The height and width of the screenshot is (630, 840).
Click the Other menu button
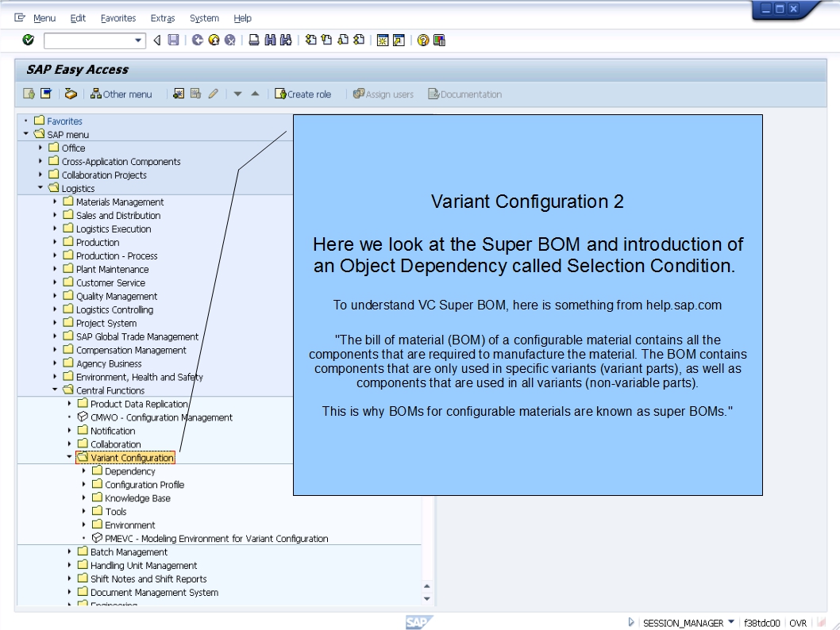(121, 94)
